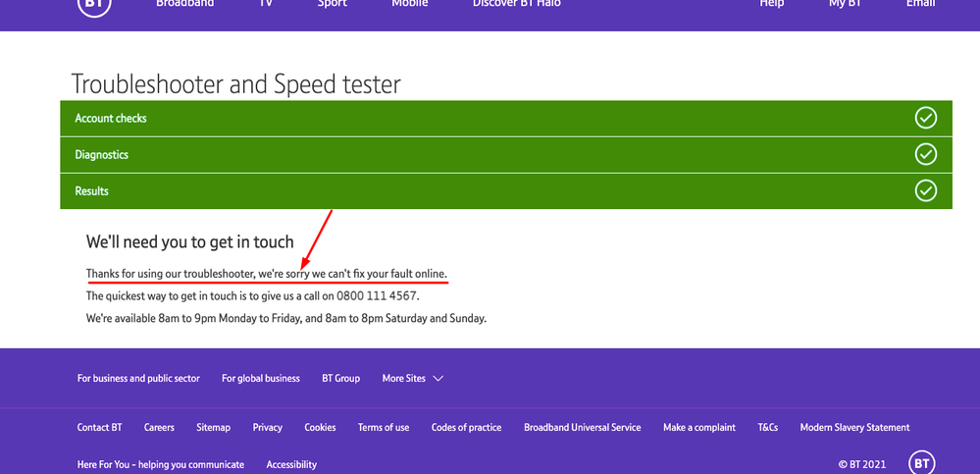Click the BT logo in the footer
980x474 pixels.
921,463
